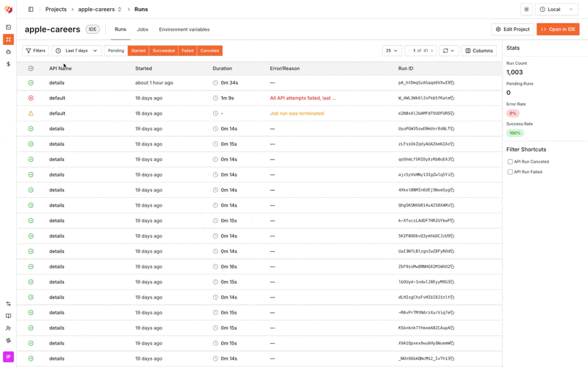Screen dimensions: 588x368
Task: Open refresh interval dropdown
Action: tap(448, 51)
